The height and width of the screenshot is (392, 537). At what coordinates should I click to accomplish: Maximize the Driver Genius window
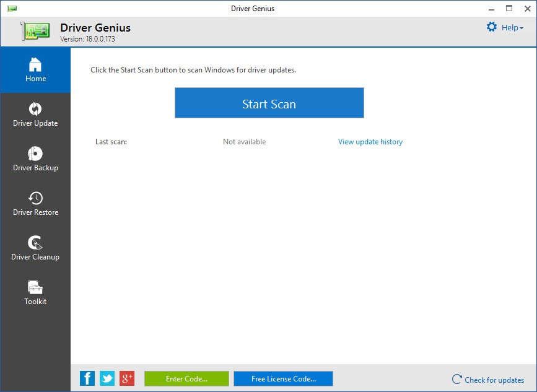(x=509, y=9)
